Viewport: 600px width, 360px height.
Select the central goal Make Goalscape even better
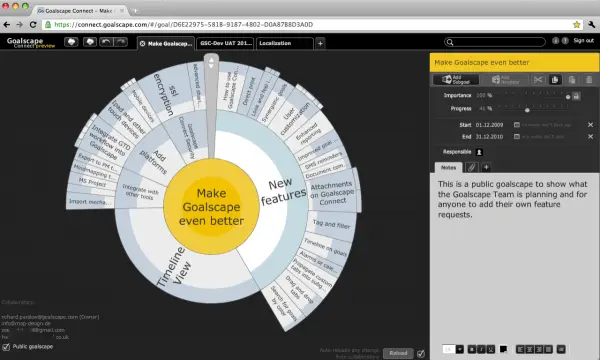pos(211,207)
